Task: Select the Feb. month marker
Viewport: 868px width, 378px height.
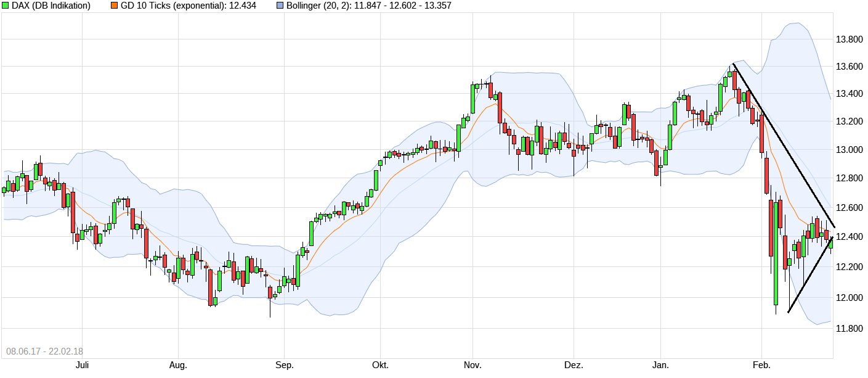Action: pyautogui.click(x=761, y=366)
